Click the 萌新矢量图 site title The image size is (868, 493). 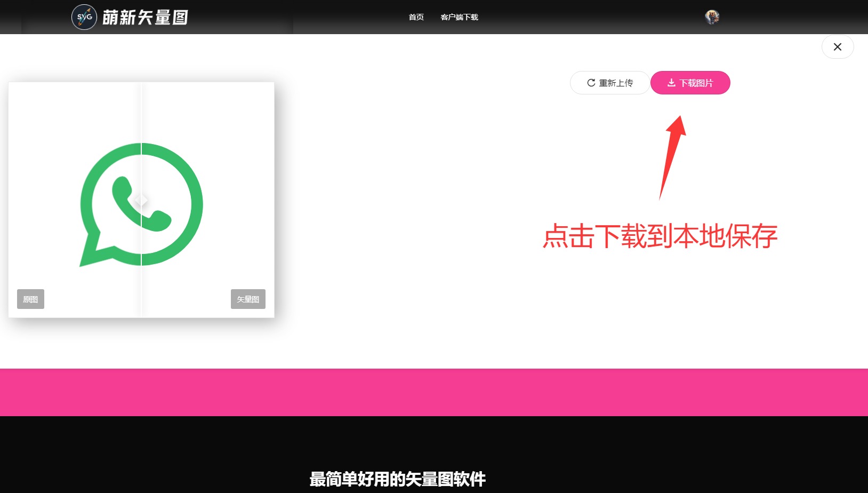click(145, 18)
